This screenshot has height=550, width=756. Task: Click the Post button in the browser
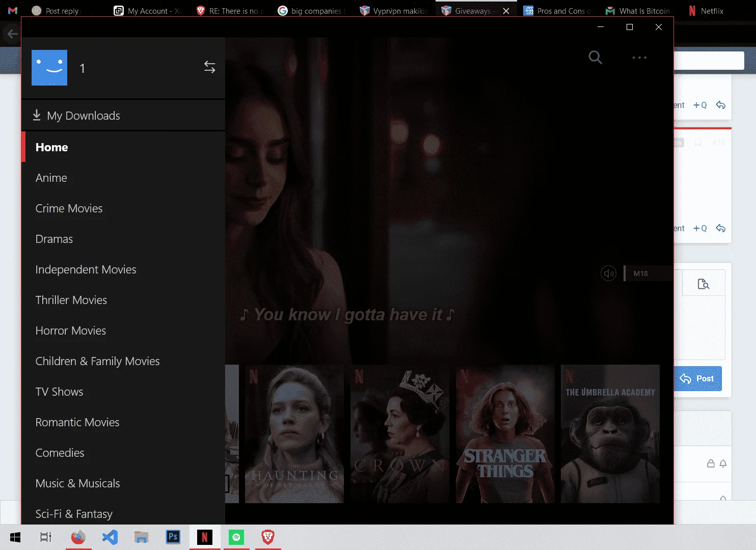pyautogui.click(x=698, y=378)
